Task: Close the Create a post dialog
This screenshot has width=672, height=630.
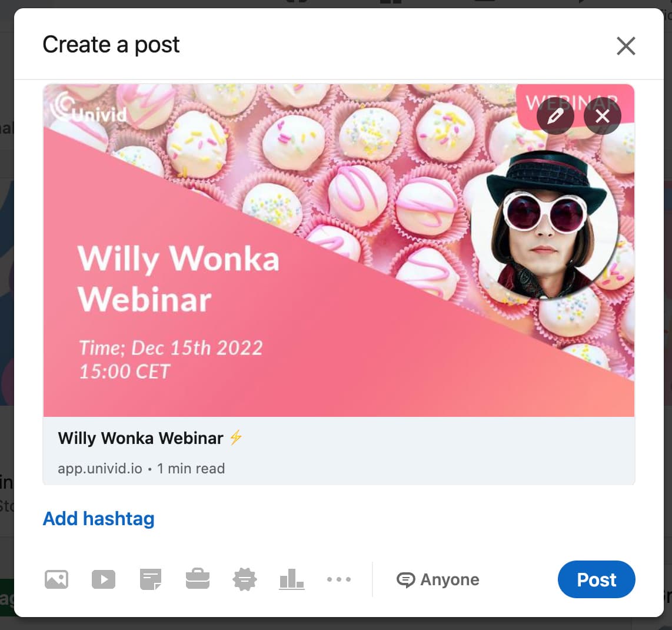Action: pyautogui.click(x=626, y=46)
